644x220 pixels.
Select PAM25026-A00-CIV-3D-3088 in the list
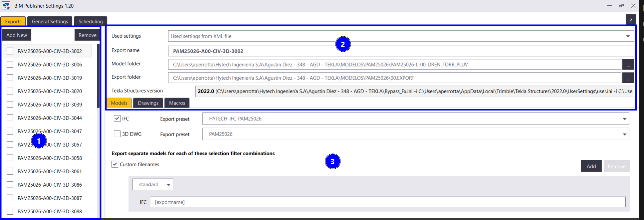coord(50,211)
